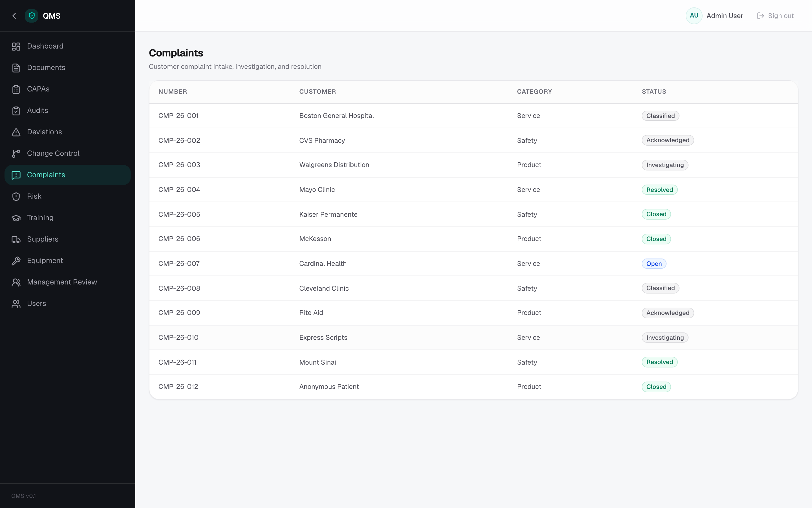Select the Complaints sidebar label

click(46, 175)
